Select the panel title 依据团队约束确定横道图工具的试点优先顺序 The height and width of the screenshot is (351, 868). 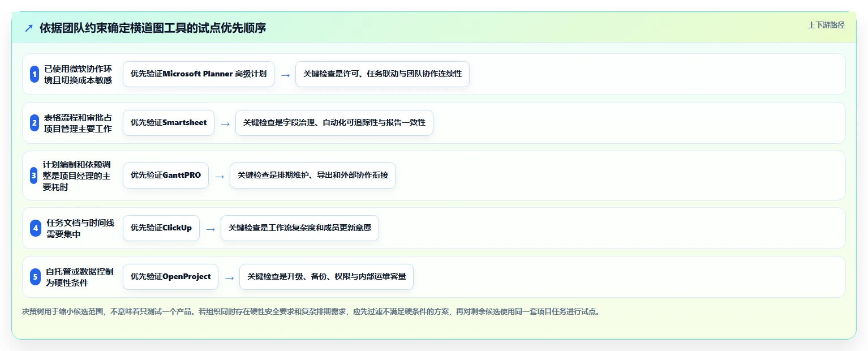pyautogui.click(x=153, y=28)
